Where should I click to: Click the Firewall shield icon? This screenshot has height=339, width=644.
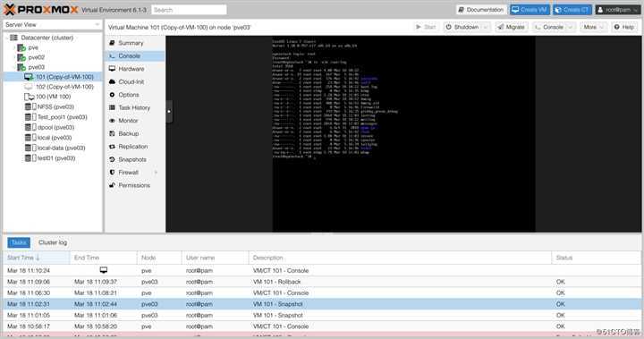[x=112, y=172]
